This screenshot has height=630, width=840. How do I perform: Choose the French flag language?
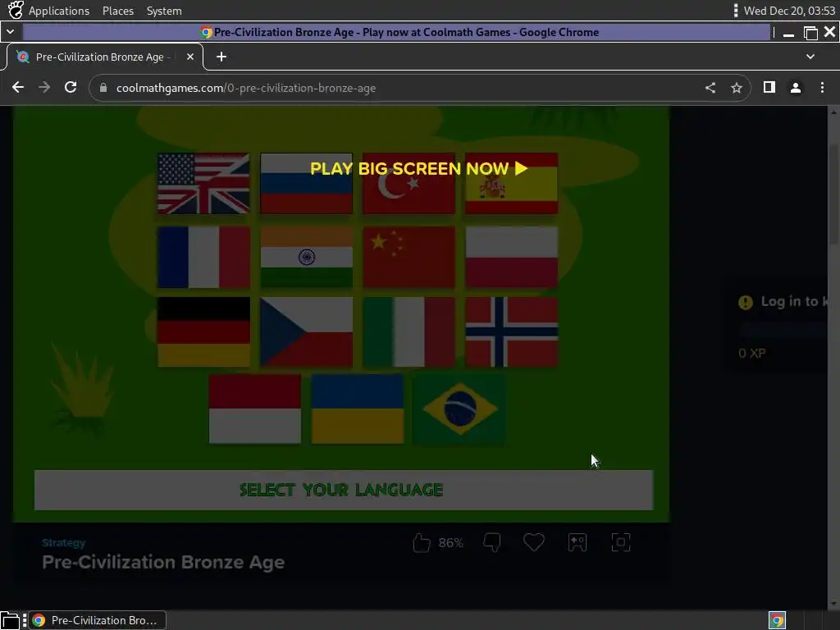(x=203, y=257)
